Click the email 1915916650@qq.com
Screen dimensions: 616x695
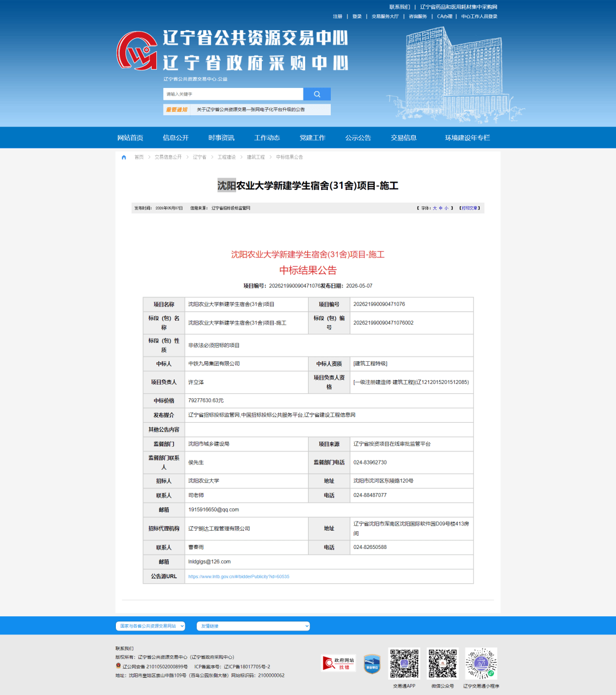pyautogui.click(x=213, y=510)
